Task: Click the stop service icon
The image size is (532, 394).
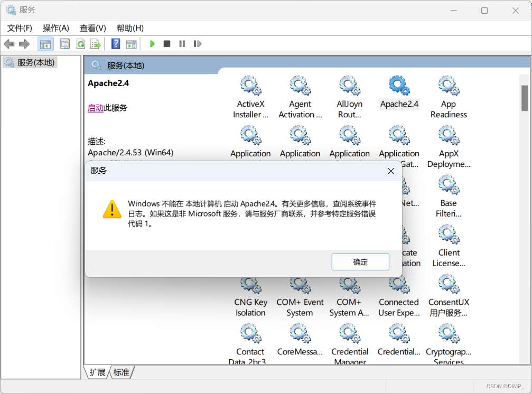Action: pyautogui.click(x=166, y=44)
